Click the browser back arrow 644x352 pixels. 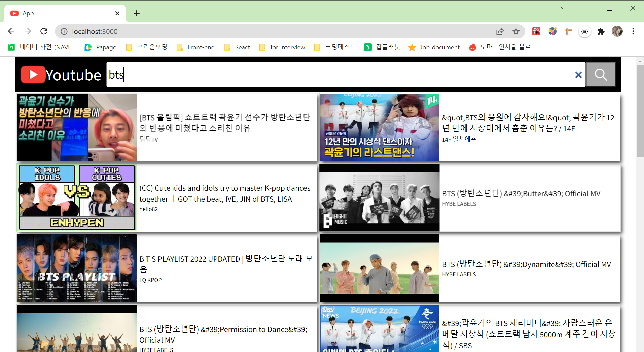click(x=11, y=31)
